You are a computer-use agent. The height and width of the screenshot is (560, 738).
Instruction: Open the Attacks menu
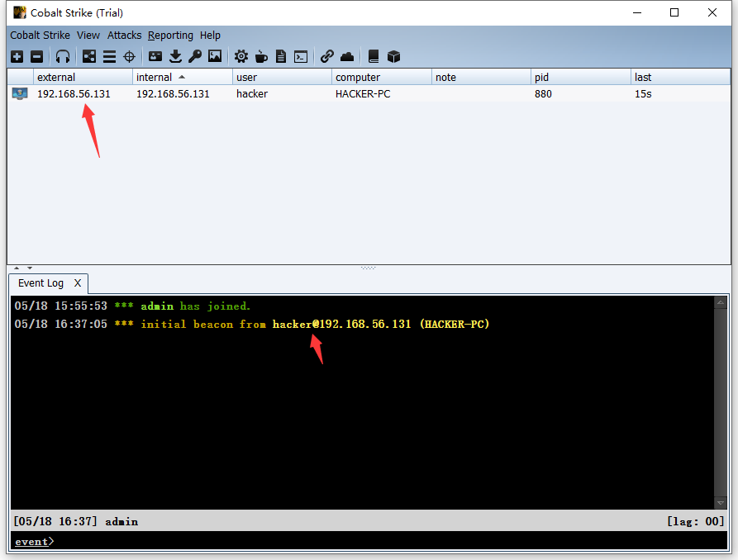pyautogui.click(x=124, y=36)
